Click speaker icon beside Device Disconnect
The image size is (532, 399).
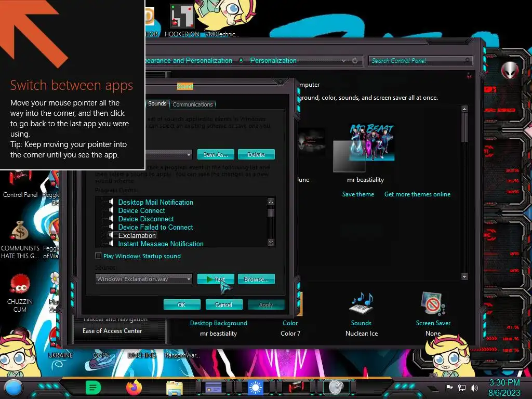pyautogui.click(x=111, y=219)
